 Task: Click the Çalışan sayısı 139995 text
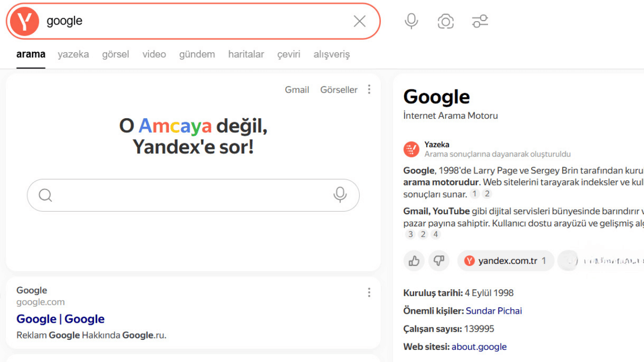[449, 329]
